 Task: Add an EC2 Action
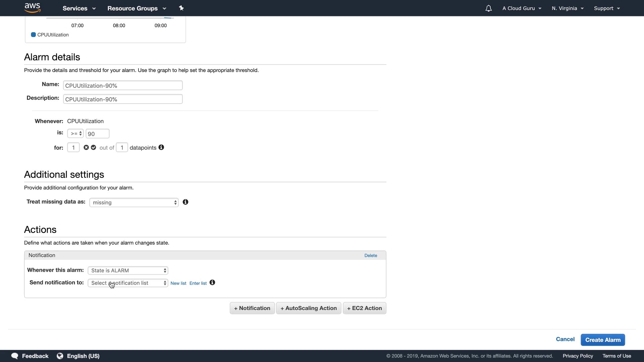pyautogui.click(x=364, y=308)
